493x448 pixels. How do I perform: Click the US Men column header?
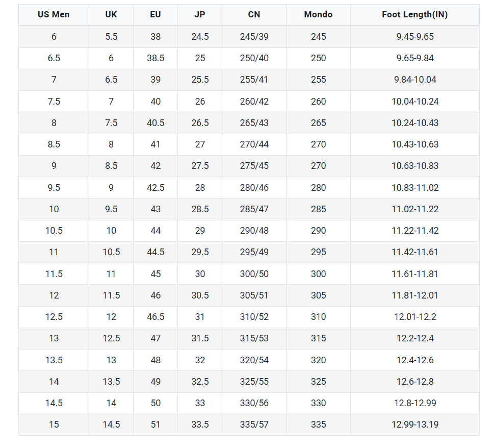tap(54, 15)
